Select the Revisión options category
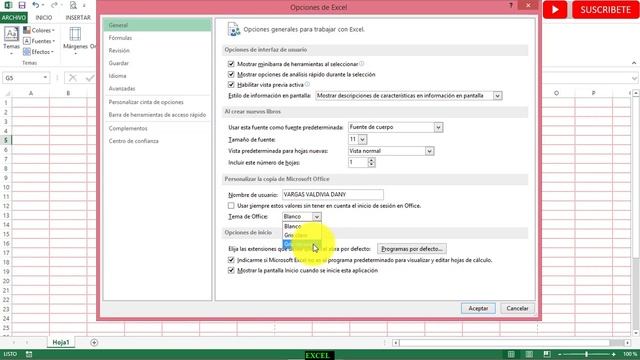The width and height of the screenshot is (640, 360). click(157, 50)
